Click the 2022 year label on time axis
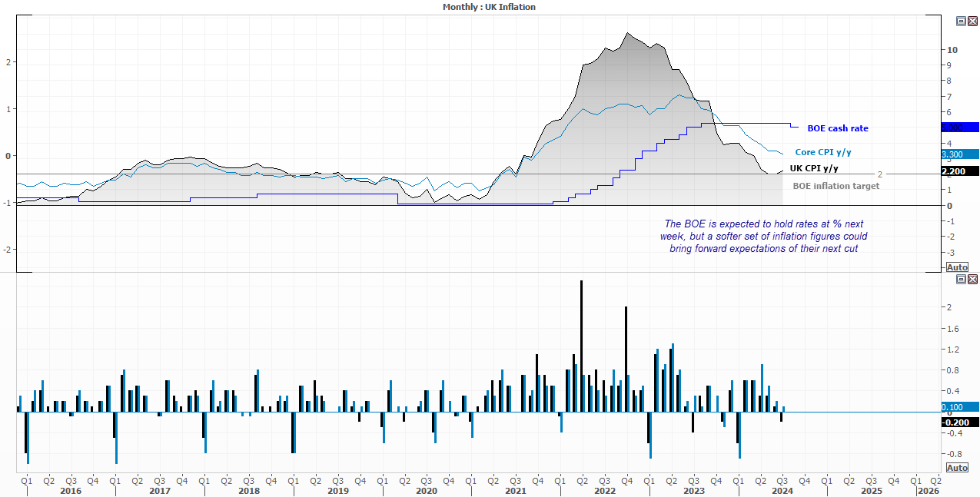Image resolution: width=980 pixels, height=497 pixels. tap(604, 490)
